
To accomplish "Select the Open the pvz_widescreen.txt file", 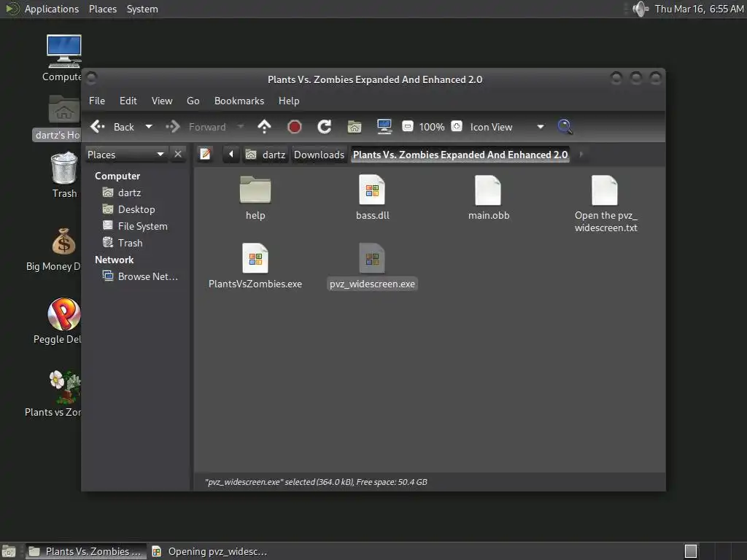I will click(605, 190).
